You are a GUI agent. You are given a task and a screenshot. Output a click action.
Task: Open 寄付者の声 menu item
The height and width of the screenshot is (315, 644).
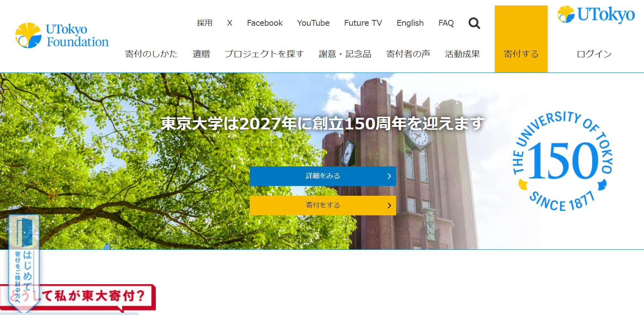coord(408,54)
